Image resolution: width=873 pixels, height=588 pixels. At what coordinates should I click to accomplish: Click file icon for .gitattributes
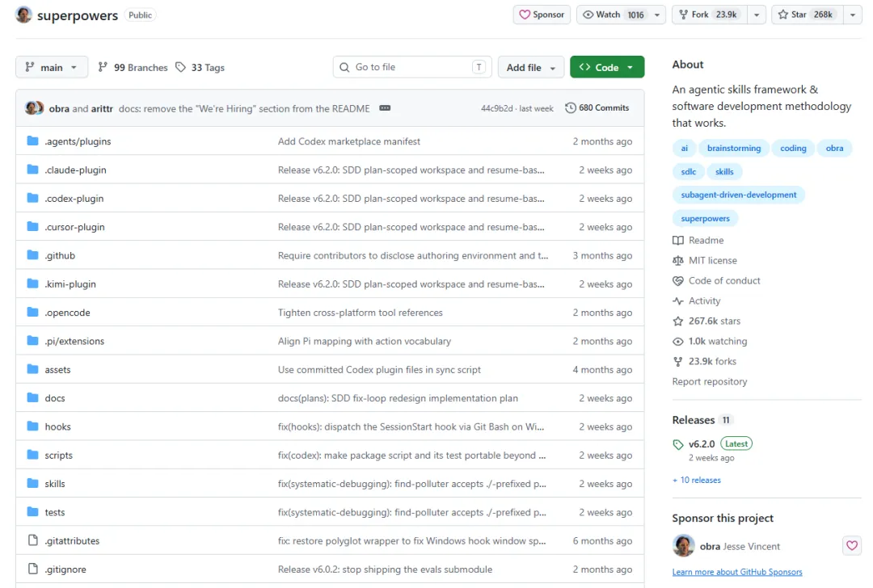(x=33, y=540)
